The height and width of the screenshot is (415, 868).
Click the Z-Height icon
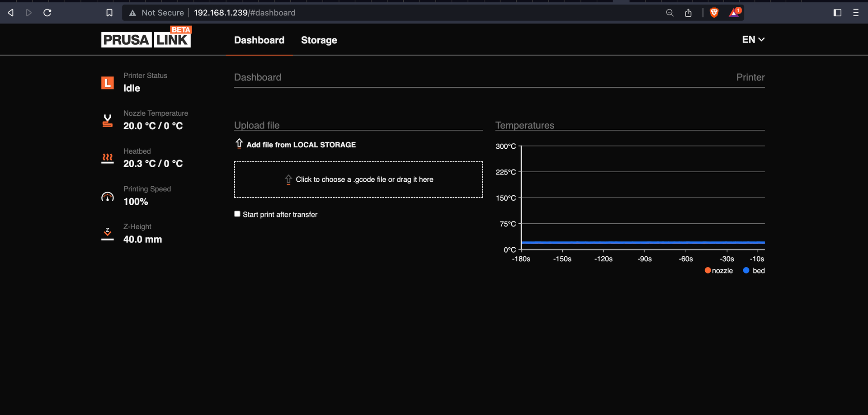107,233
